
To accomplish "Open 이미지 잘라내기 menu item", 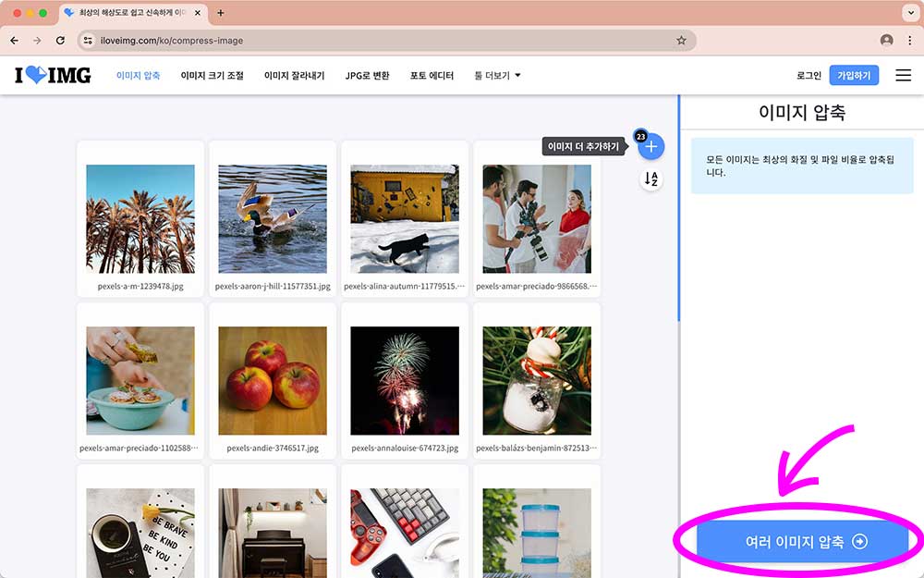I will (294, 76).
